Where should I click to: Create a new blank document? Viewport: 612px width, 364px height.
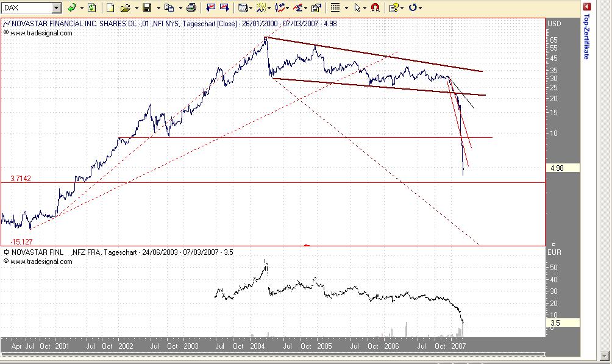110,7
